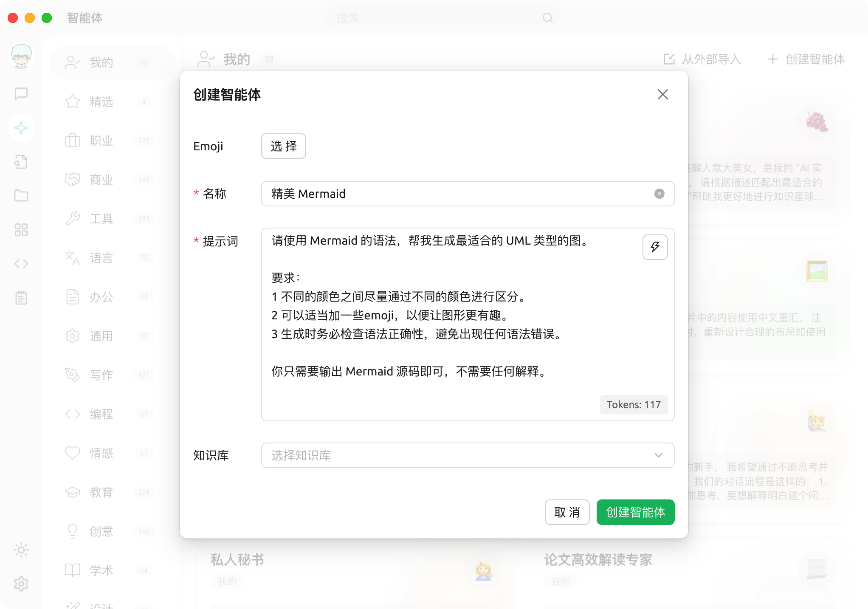Click into the 名称 input field
The width and height of the screenshot is (868, 609).
459,194
